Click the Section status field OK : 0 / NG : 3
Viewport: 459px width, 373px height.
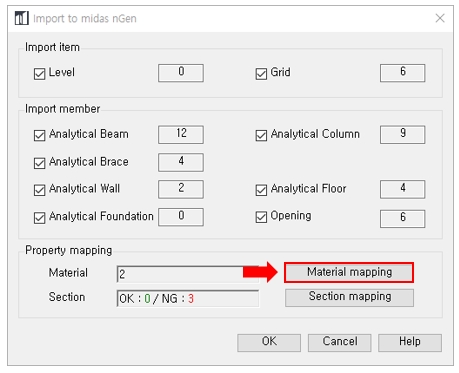pos(188,298)
